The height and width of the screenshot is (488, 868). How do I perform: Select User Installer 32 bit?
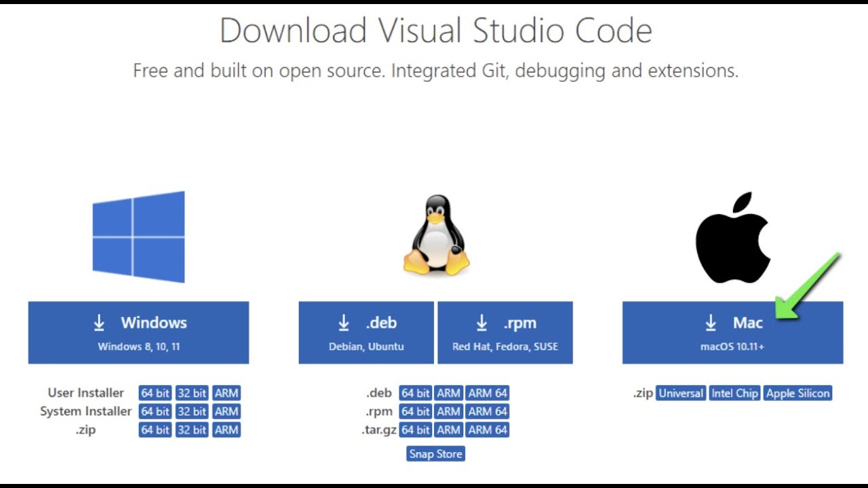point(192,393)
